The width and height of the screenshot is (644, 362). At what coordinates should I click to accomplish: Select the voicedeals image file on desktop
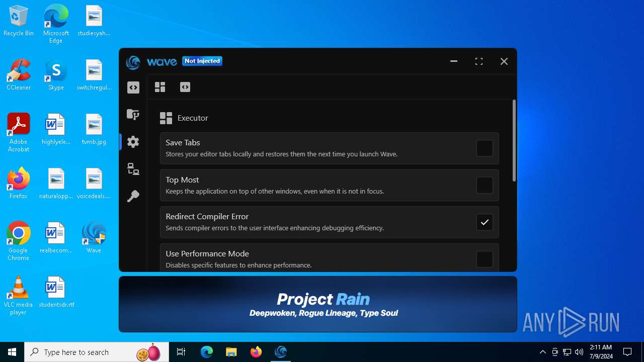[94, 184]
